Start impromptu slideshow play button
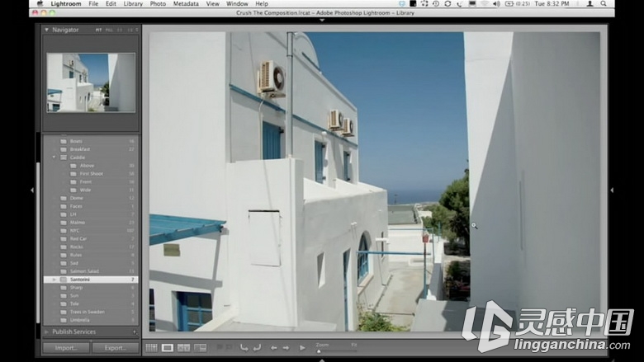 pos(302,348)
